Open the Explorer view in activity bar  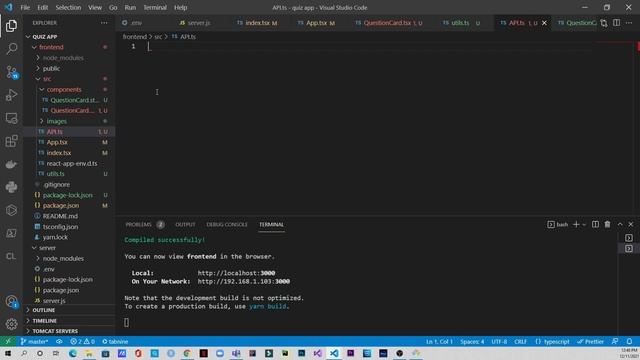click(x=11, y=26)
